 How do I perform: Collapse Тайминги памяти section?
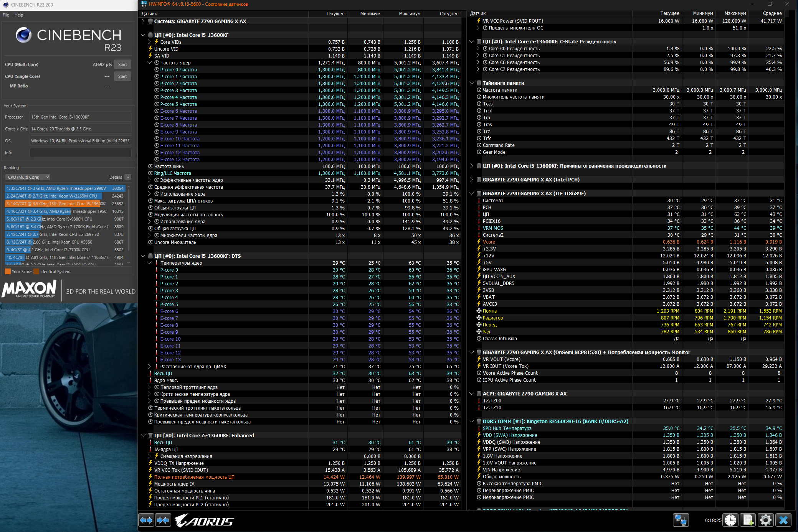pyautogui.click(x=472, y=83)
